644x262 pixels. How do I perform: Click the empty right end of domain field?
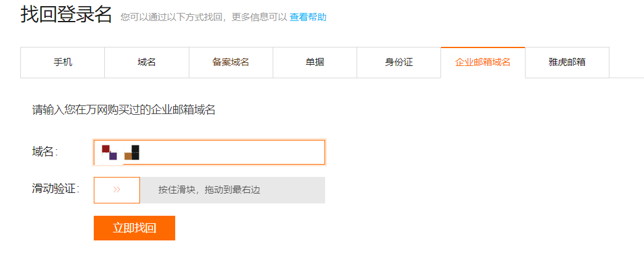click(x=296, y=152)
